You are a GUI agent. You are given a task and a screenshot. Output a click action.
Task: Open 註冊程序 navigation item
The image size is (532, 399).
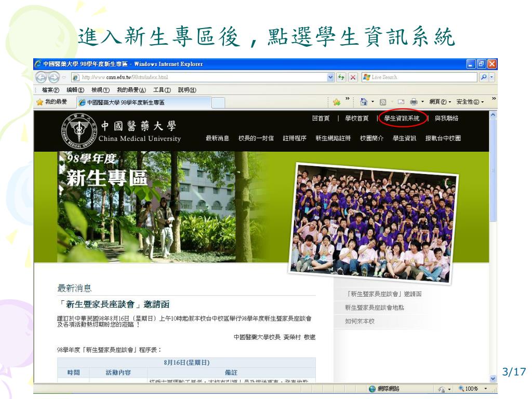pos(295,138)
